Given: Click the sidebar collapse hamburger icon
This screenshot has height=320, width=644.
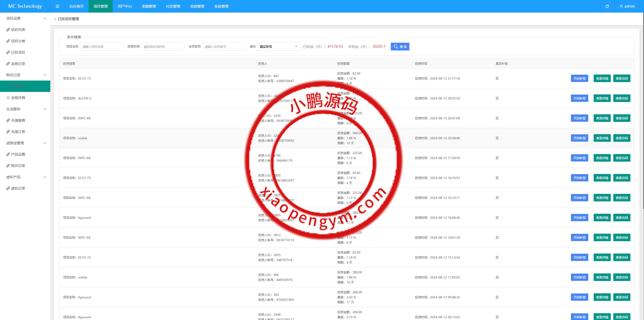Looking at the screenshot, I should [x=57, y=6].
